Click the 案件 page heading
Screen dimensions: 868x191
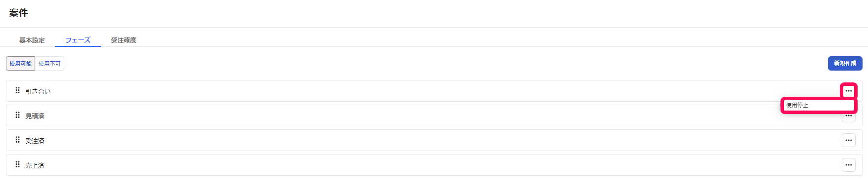click(x=18, y=13)
